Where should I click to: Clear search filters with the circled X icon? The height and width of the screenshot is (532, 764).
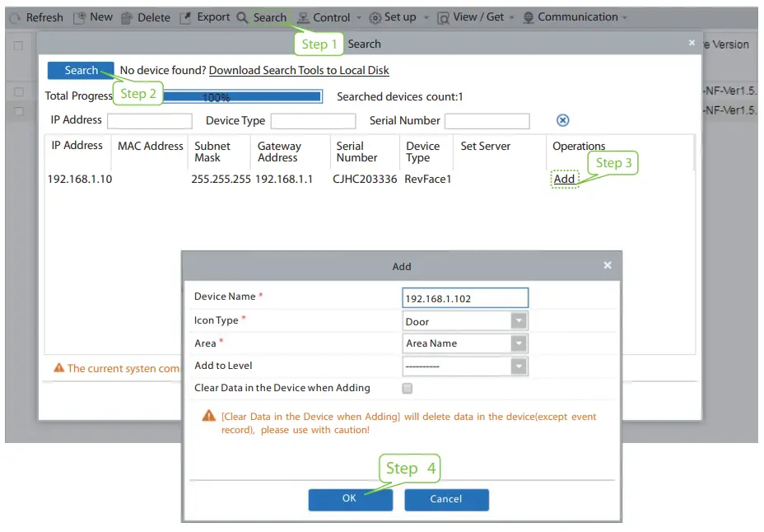point(563,120)
